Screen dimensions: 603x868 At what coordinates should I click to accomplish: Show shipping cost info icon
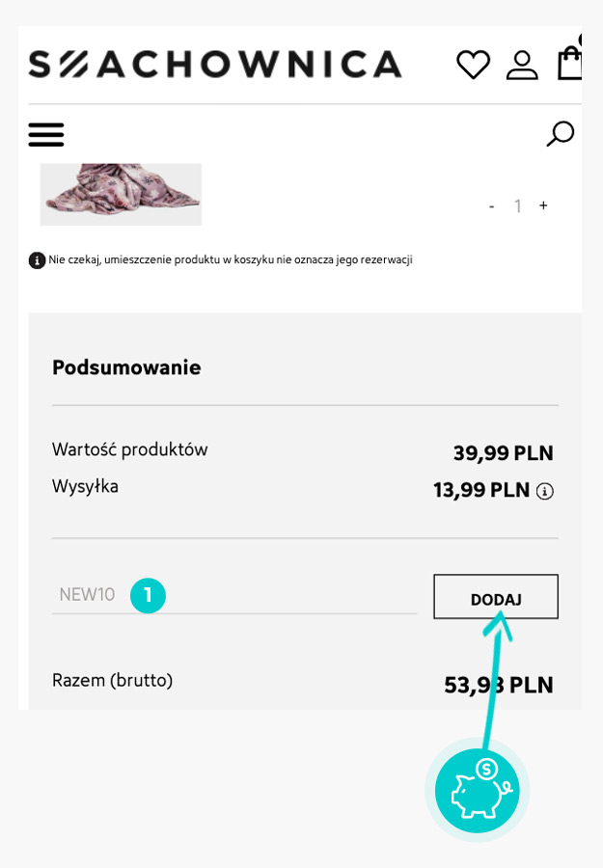coord(545,492)
